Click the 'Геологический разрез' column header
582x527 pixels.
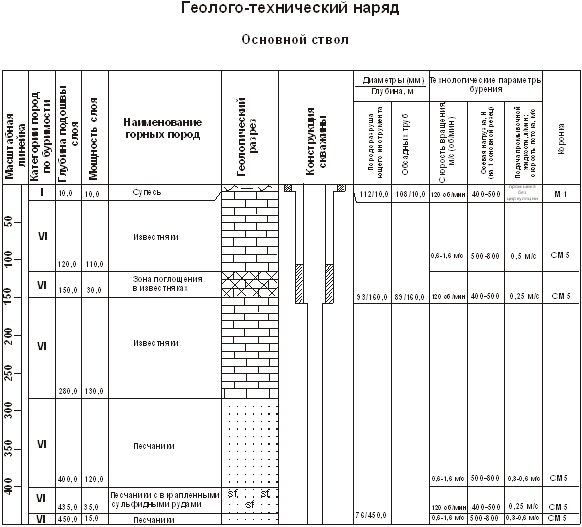pyautogui.click(x=246, y=136)
